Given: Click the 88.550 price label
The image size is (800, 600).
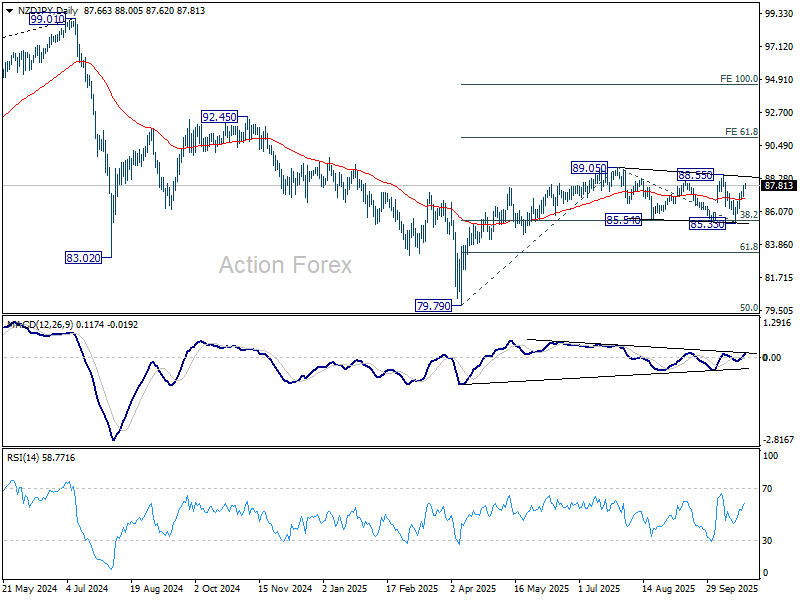Looking at the screenshot, I should [x=695, y=175].
